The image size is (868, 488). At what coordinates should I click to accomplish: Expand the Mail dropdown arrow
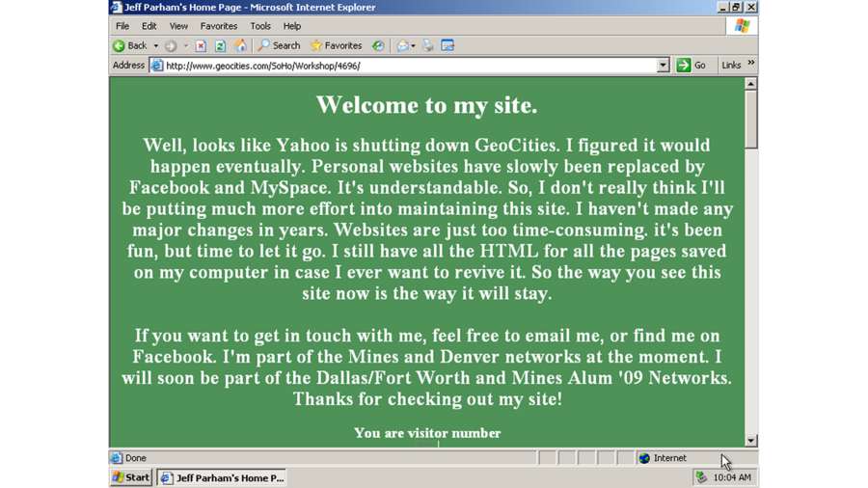(413, 46)
